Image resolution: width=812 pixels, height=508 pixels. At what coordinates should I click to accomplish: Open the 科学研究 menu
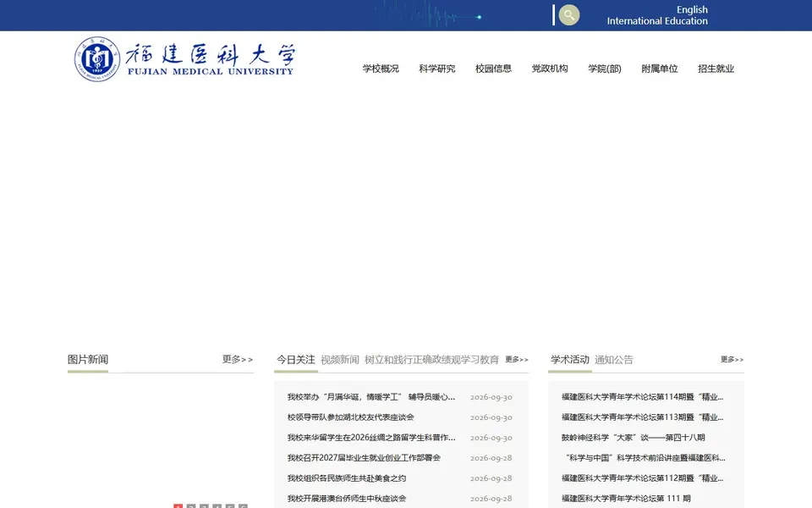437,69
